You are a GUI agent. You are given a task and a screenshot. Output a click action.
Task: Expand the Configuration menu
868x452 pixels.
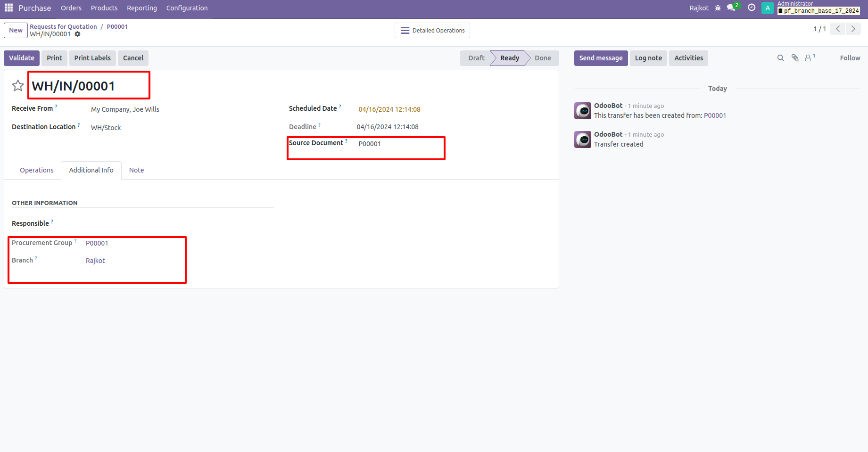click(x=187, y=8)
